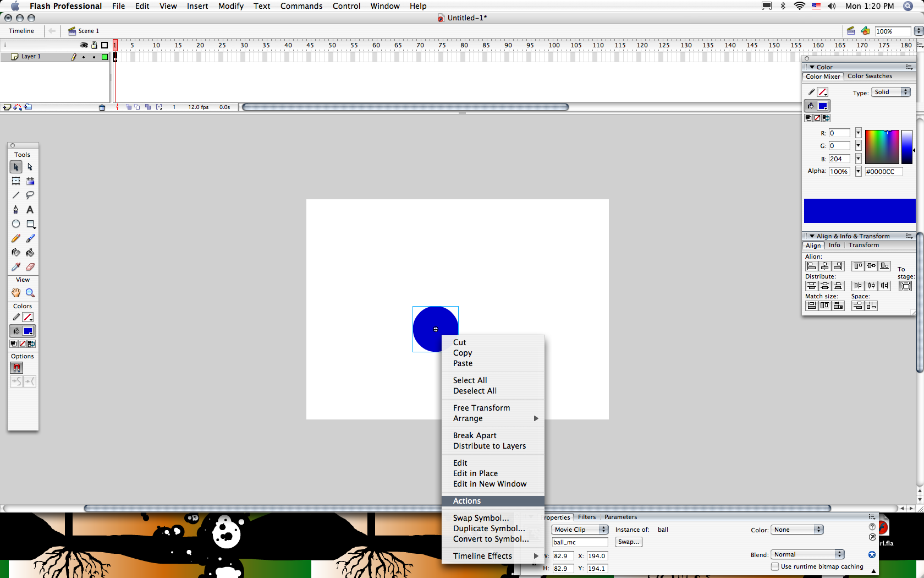Viewport: 924px width, 578px height.
Task: Select the Ink Bottle tool
Action: coord(16,253)
